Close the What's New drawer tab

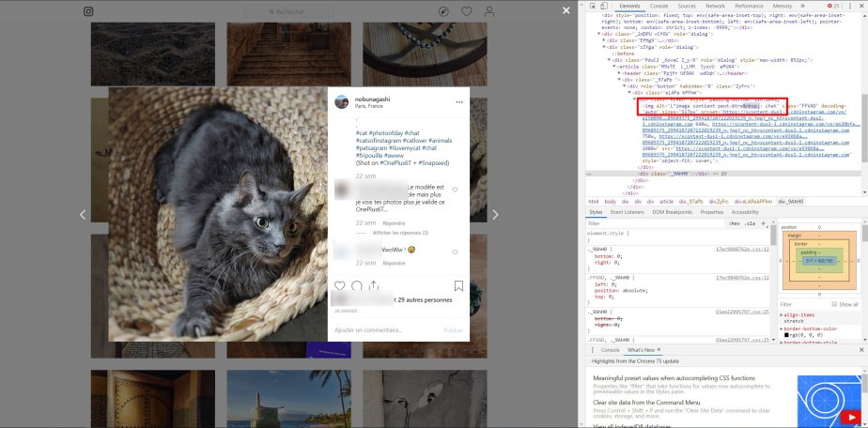pos(659,350)
